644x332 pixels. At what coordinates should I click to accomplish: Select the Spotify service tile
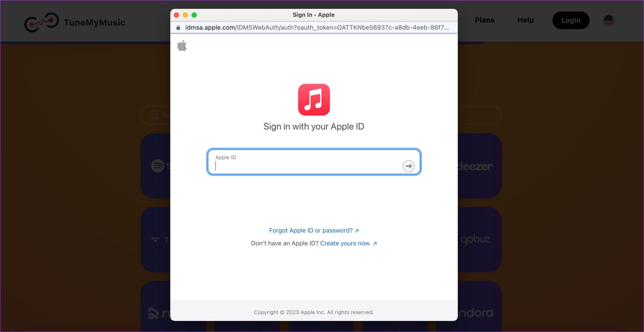coord(156,166)
